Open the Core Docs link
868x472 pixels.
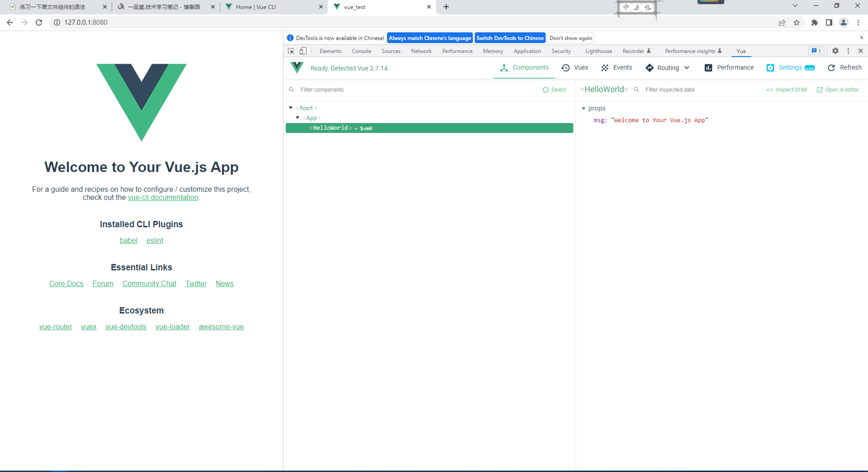pyautogui.click(x=66, y=283)
